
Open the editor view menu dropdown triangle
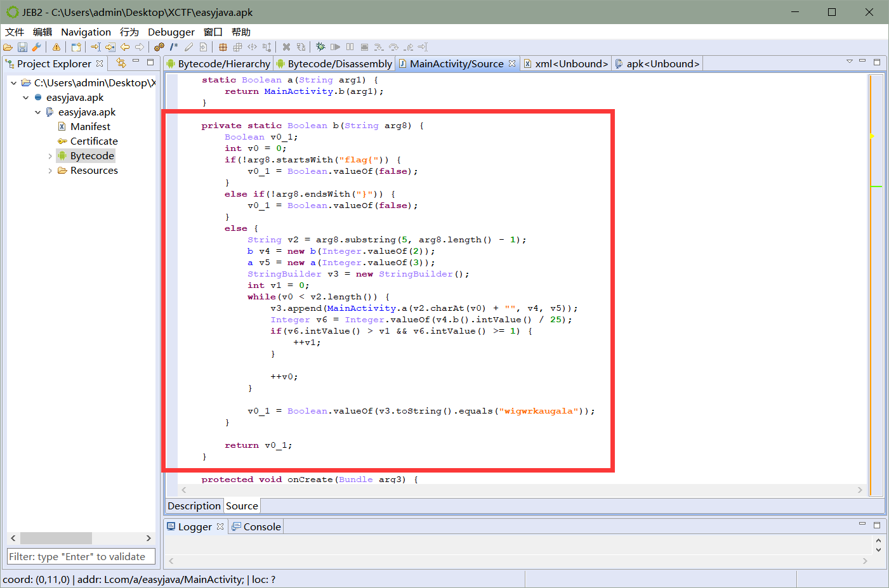pos(849,62)
